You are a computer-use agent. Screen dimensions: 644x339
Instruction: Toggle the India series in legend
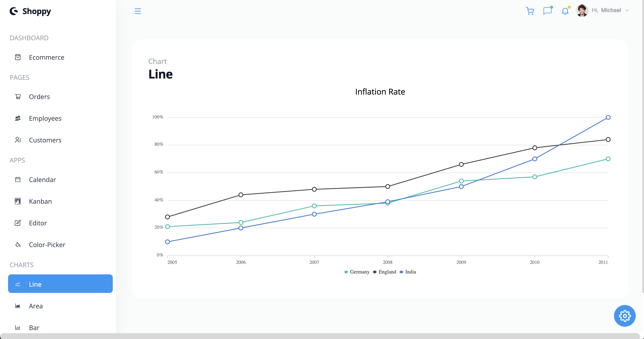pyautogui.click(x=407, y=272)
